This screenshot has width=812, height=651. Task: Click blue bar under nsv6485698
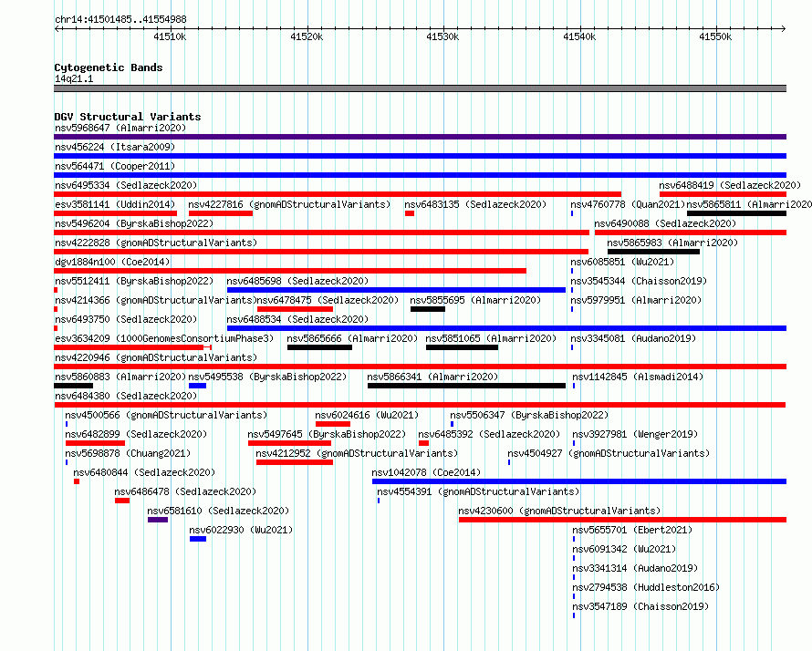(396, 290)
